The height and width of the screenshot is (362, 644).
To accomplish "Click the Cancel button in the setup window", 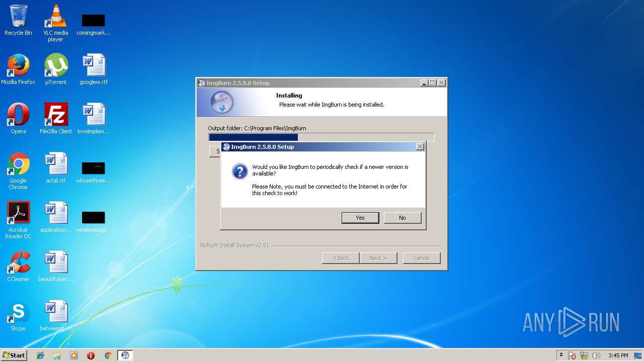I will point(422,258).
